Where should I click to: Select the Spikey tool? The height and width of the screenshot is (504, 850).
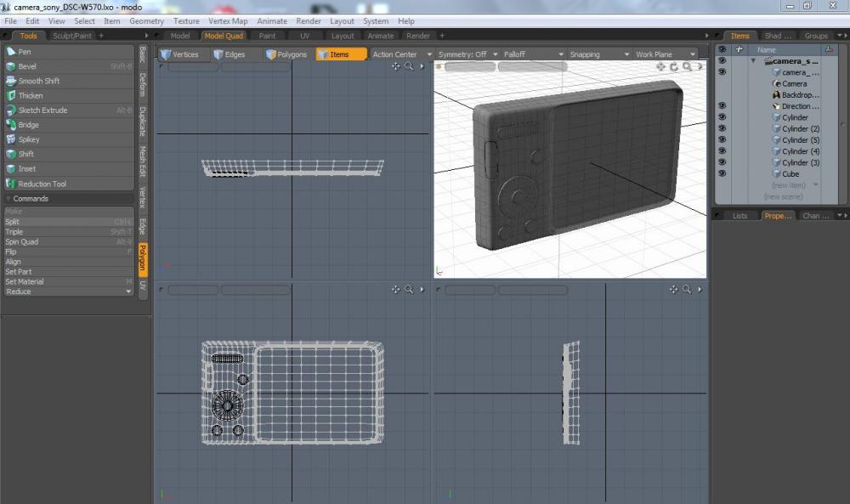pos(29,139)
